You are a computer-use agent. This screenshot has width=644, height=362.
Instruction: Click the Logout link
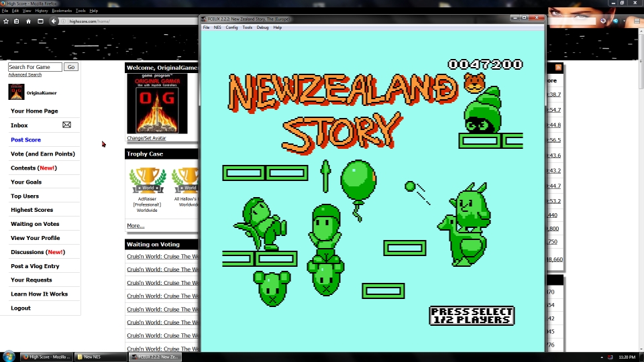click(21, 308)
